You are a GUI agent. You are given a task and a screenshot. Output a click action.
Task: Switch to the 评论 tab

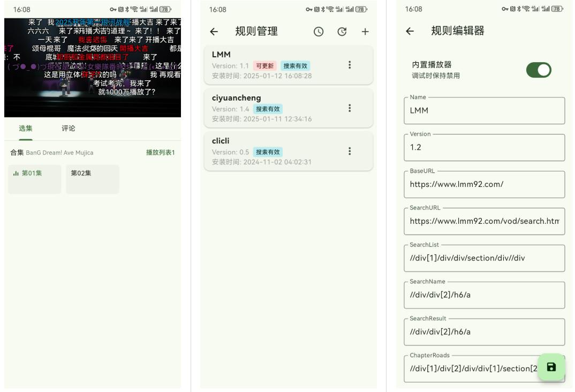(69, 129)
